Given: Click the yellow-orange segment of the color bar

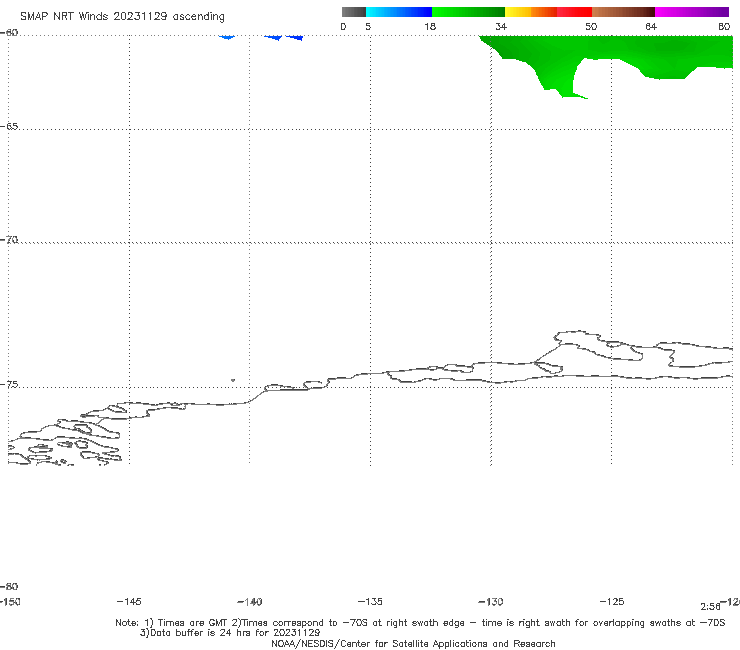Looking at the screenshot, I should coord(530,12).
